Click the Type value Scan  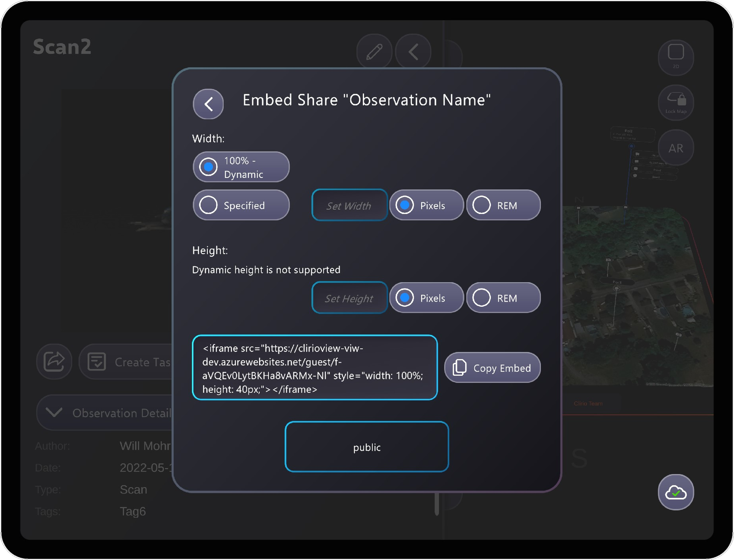pyautogui.click(x=133, y=489)
